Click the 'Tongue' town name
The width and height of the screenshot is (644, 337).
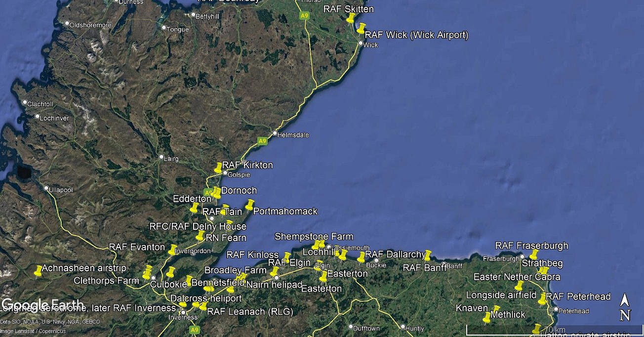178,30
